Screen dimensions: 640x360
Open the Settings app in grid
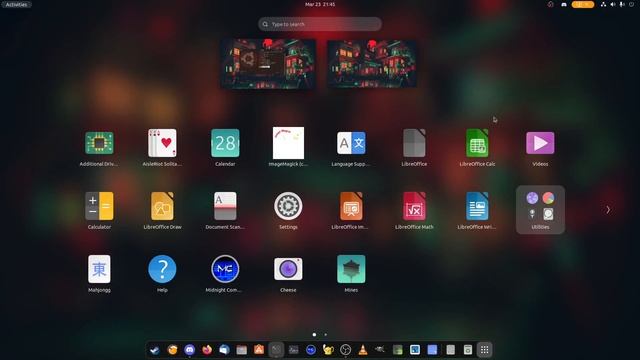point(288,206)
